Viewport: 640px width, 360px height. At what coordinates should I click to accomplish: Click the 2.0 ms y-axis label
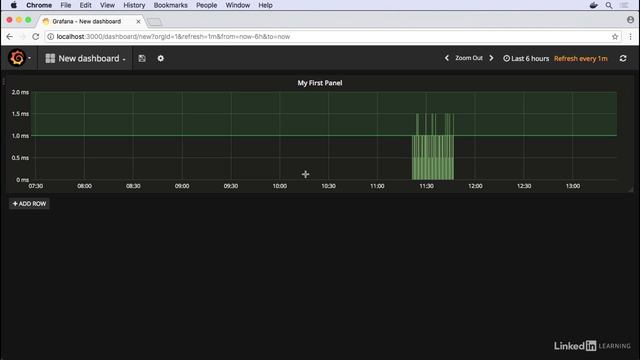(20, 92)
